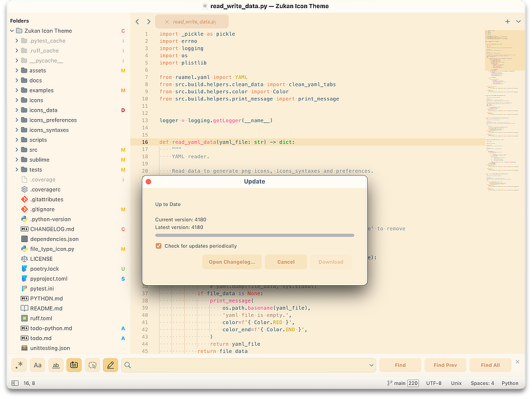The image size is (532, 399).
Task: Close the read_write_data.py tab
Action: [167, 22]
